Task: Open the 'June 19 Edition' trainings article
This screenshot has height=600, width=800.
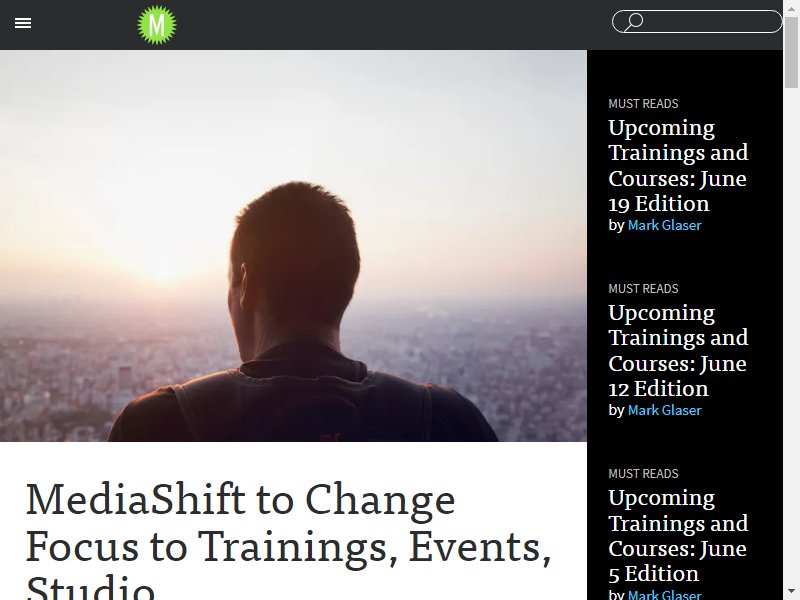Action: pos(678,165)
